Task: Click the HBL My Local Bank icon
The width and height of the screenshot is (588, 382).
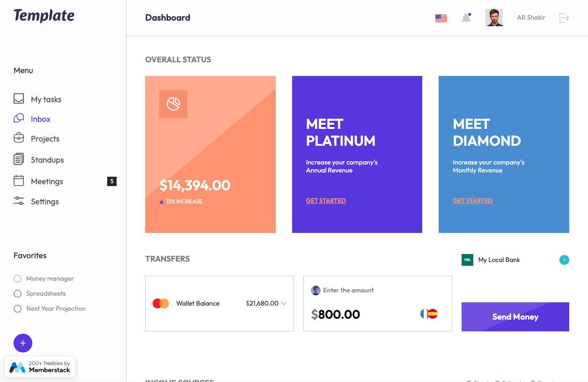Action: pyautogui.click(x=467, y=260)
